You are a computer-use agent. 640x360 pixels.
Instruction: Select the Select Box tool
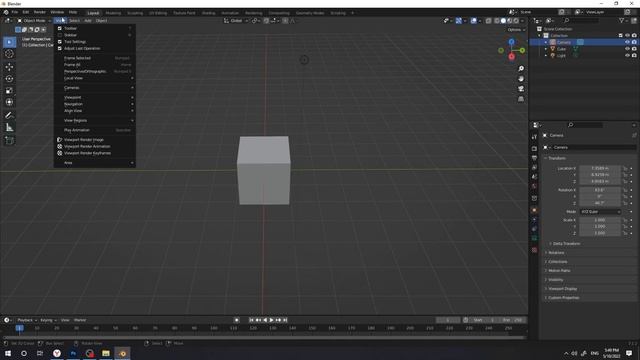pyautogui.click(x=9, y=42)
